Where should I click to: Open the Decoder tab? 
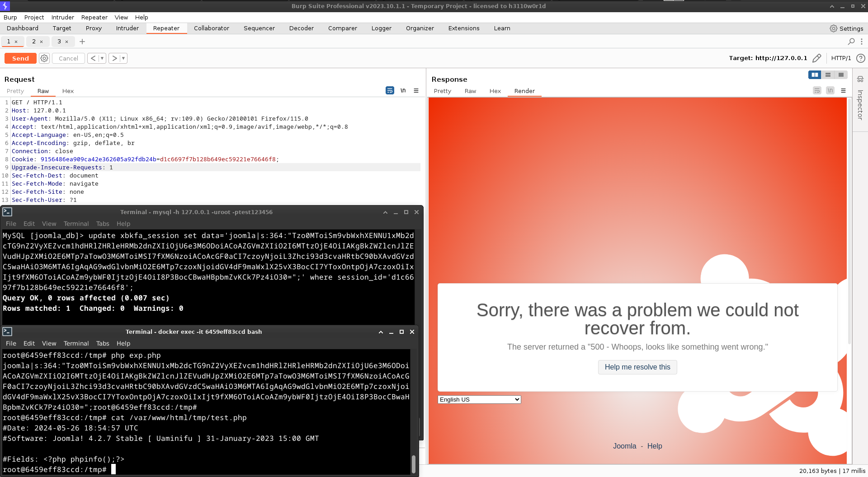click(302, 28)
